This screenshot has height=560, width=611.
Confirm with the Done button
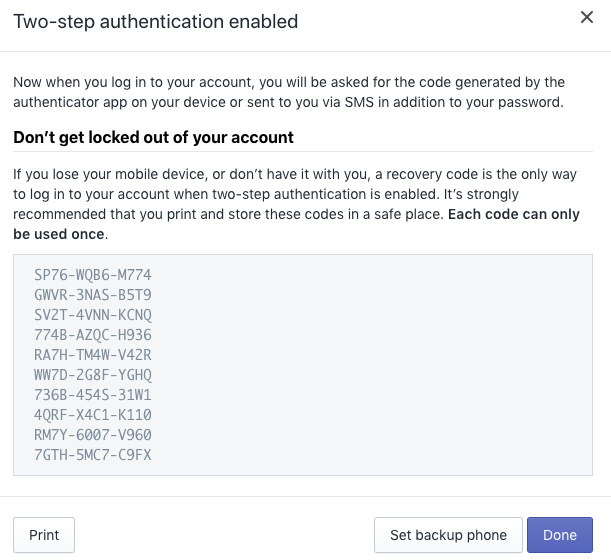[560, 535]
